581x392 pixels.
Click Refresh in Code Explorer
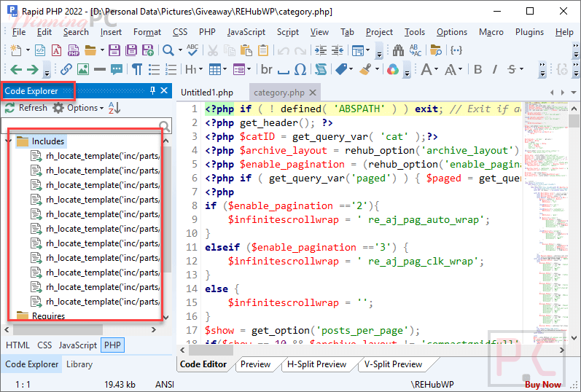(x=26, y=108)
